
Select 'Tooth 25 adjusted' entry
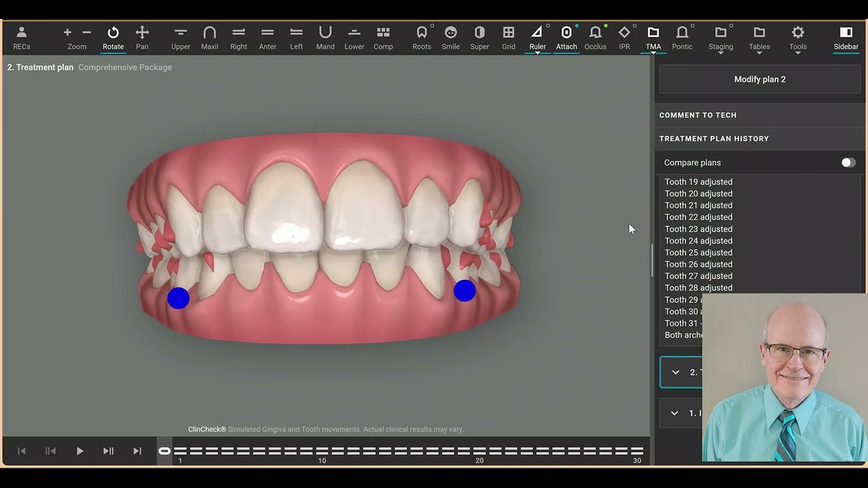click(698, 252)
